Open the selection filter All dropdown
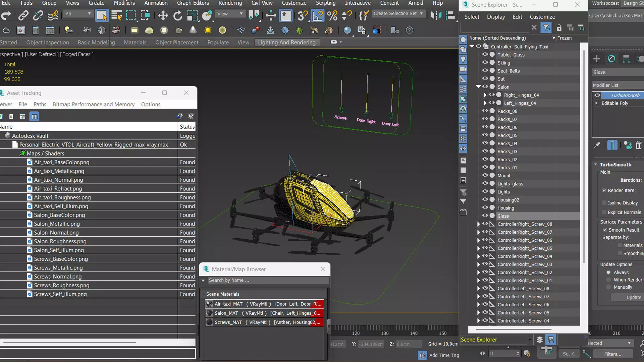This screenshot has width=644, height=362. coord(78,14)
